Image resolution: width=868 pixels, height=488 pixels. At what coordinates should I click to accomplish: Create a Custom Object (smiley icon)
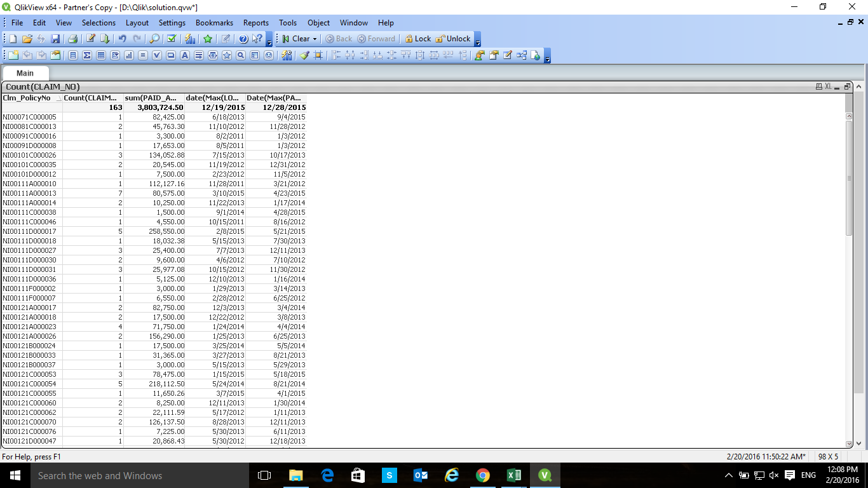click(x=268, y=55)
